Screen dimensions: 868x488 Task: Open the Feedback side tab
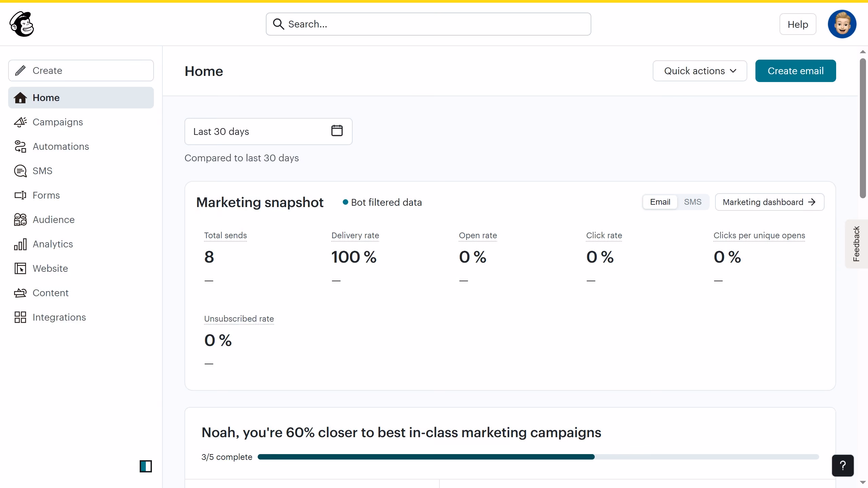point(856,244)
